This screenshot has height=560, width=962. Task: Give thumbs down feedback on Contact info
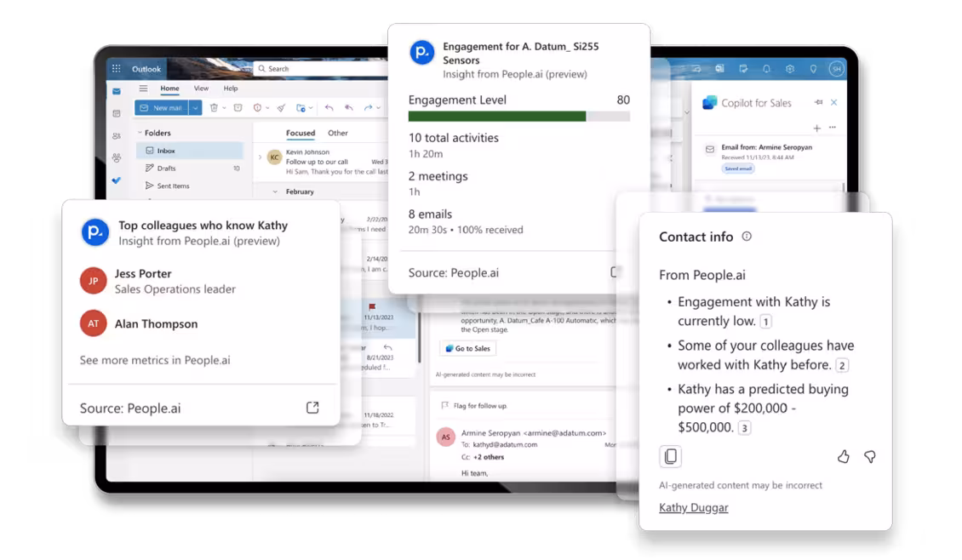(869, 457)
